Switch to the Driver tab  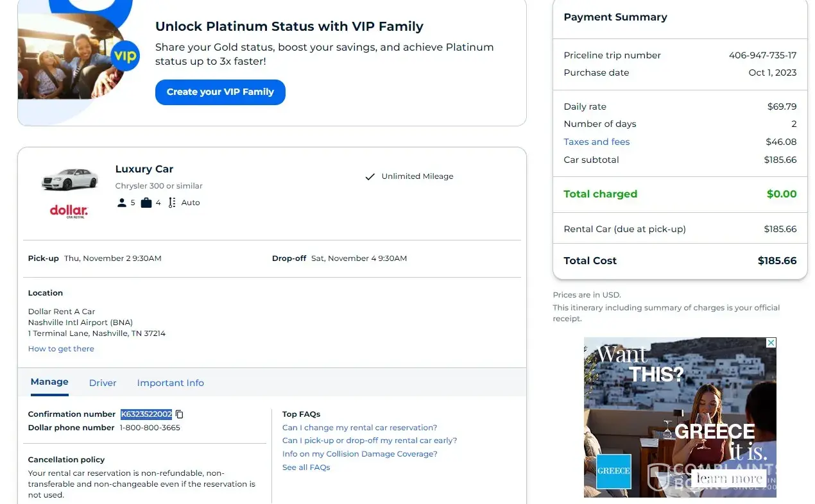103,383
